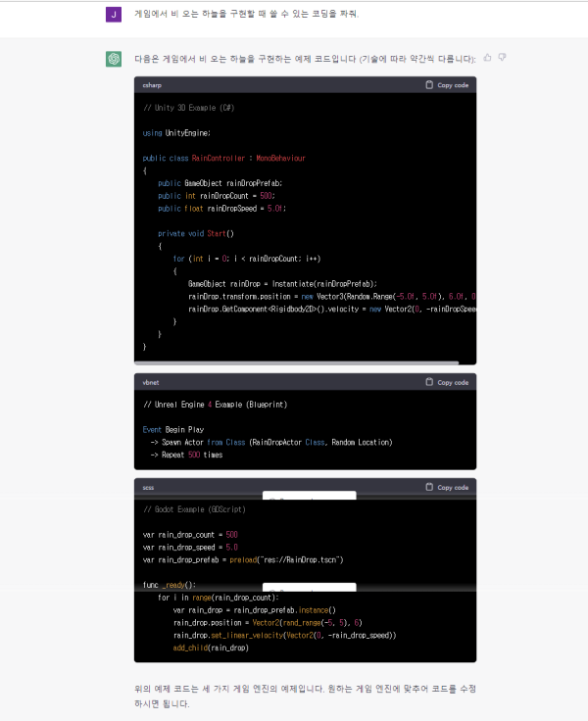This screenshot has height=721, width=588.
Task: Click the 'Spawn Actor from Class' line
Action: (x=271, y=443)
